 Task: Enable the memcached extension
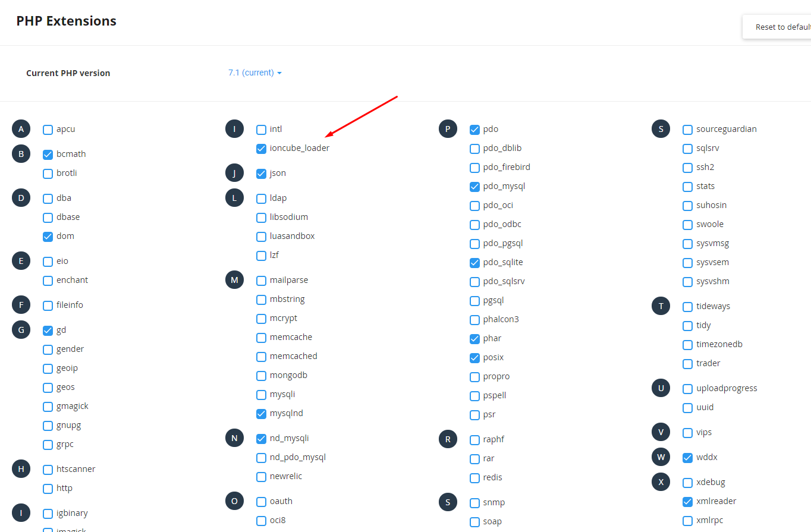pos(261,356)
